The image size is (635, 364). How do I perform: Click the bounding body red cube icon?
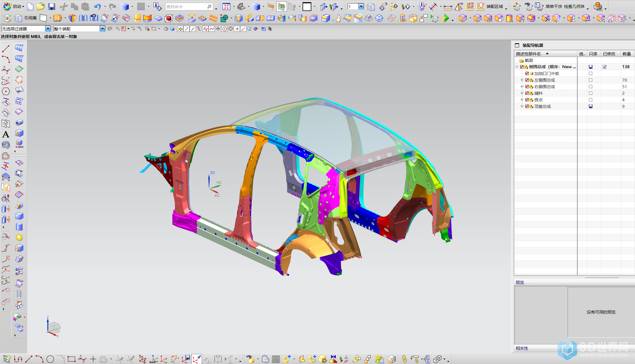(x=169, y=18)
